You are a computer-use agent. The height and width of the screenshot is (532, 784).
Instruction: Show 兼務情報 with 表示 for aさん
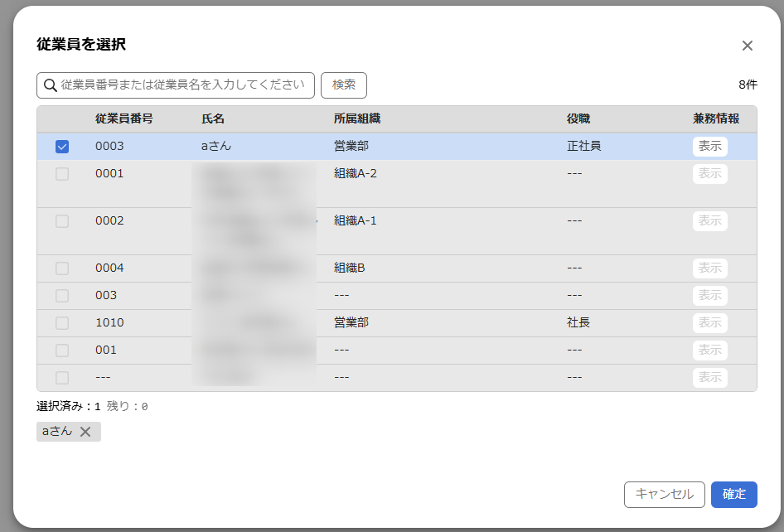pyautogui.click(x=709, y=147)
